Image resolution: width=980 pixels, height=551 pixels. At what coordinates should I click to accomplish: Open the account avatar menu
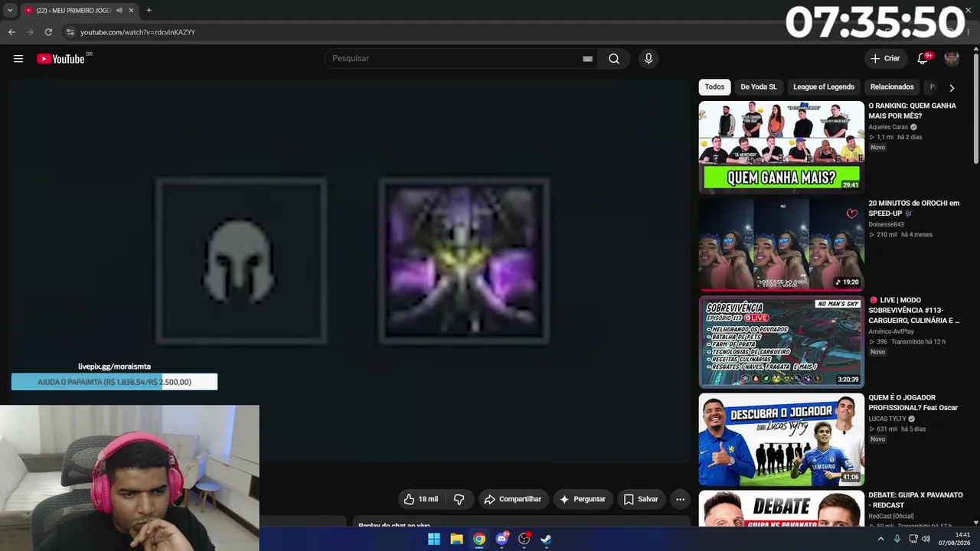pos(952,59)
